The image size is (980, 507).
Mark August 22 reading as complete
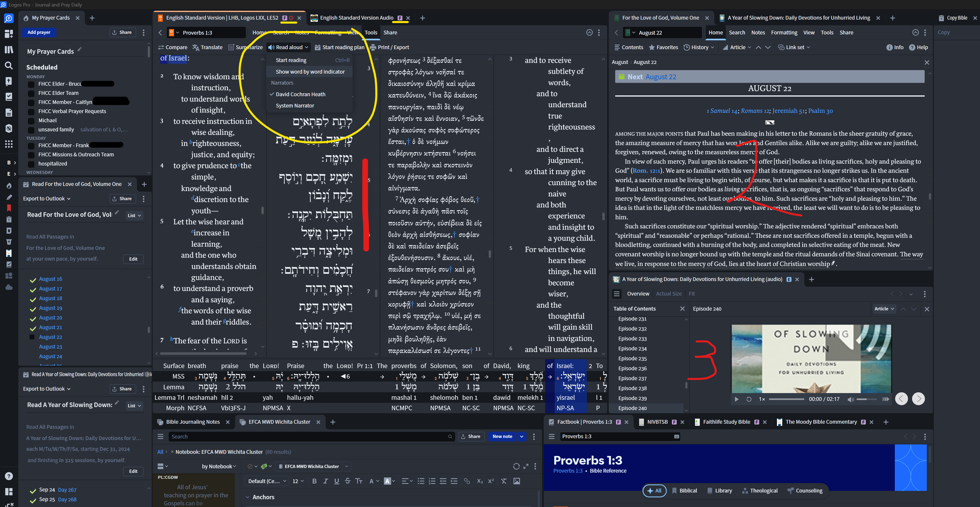click(32, 337)
